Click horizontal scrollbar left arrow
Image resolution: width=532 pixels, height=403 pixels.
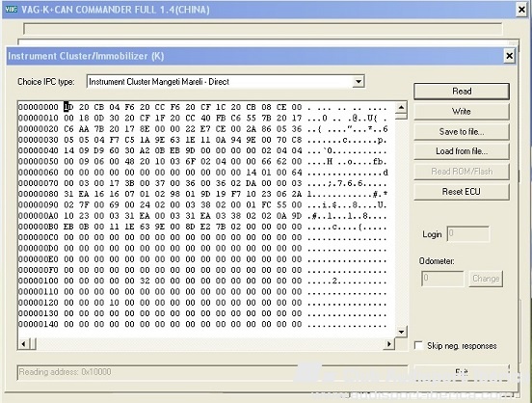[x=23, y=344]
